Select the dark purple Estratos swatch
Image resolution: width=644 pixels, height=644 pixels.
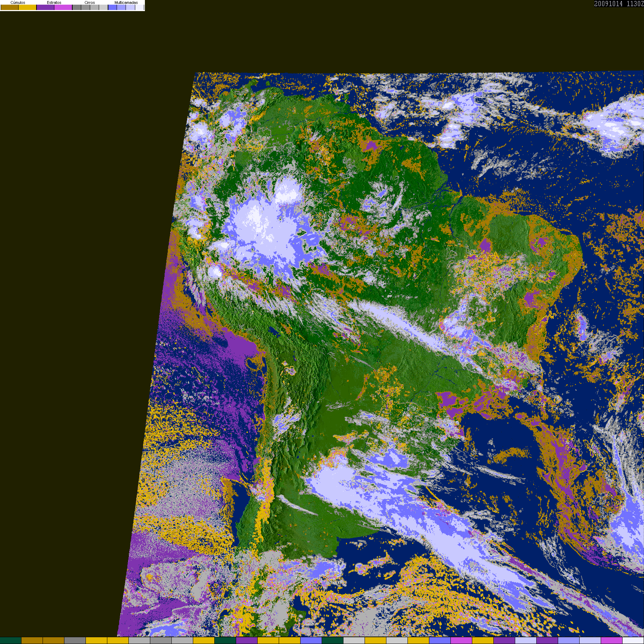coord(45,7)
